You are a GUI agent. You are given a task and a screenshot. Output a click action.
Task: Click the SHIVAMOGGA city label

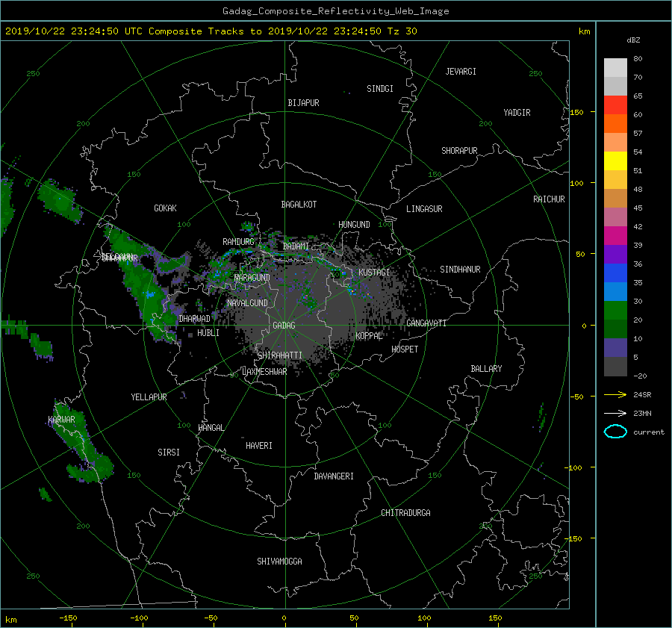[x=279, y=562]
